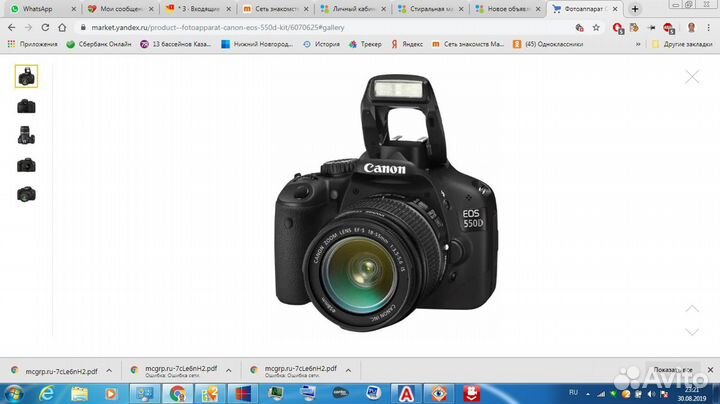This screenshot has width=720, height=404.
Task: Open the red letter A taskbar application
Action: coord(406,394)
